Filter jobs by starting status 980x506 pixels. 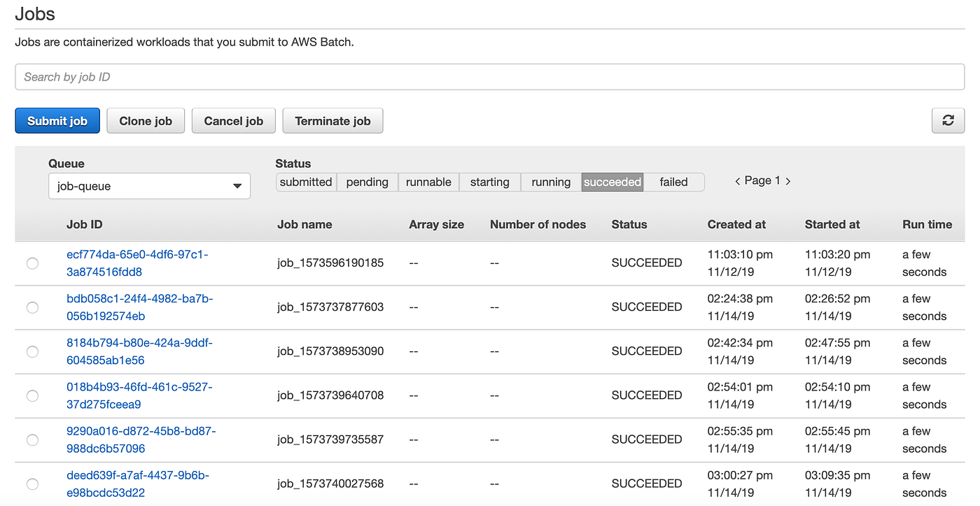(x=489, y=182)
